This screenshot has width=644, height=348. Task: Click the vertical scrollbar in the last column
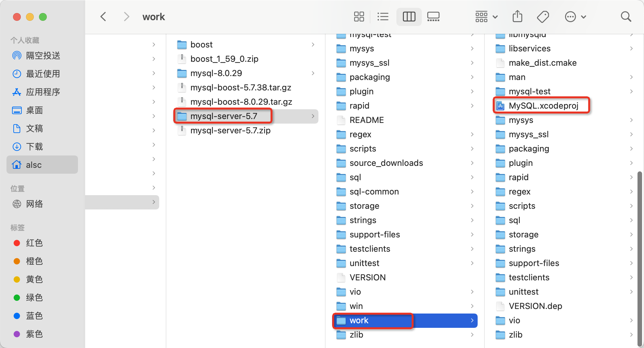pos(639,259)
